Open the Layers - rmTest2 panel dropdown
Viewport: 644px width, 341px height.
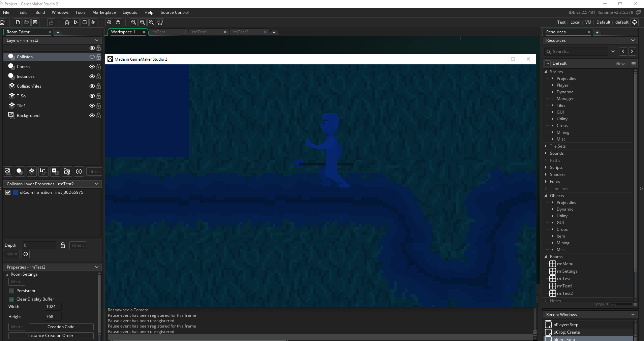click(97, 40)
